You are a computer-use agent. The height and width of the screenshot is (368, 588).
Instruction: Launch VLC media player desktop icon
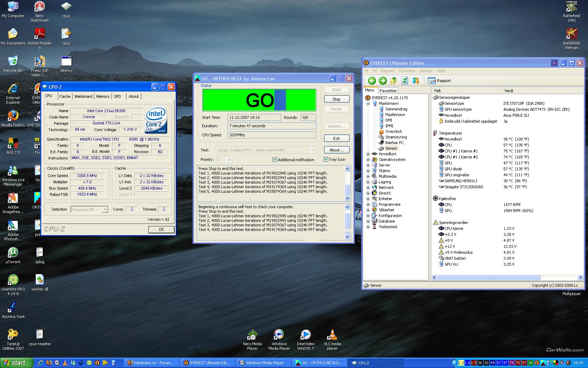pyautogui.click(x=332, y=340)
